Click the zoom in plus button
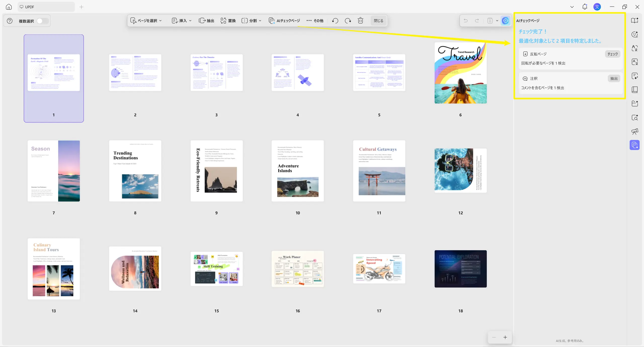Image resolution: width=644 pixels, height=347 pixels. (505, 337)
